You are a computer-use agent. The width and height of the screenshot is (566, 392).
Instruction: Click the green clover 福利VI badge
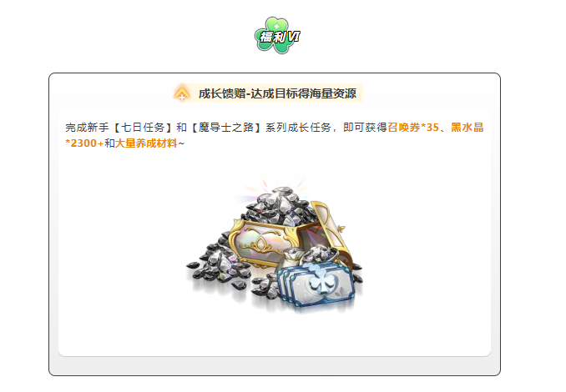(277, 35)
